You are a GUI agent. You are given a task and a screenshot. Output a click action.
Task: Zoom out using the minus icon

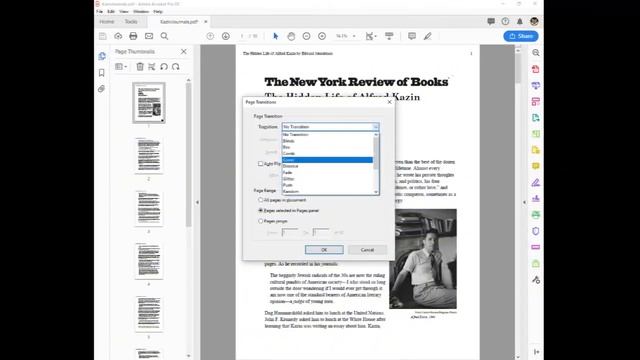click(x=306, y=36)
